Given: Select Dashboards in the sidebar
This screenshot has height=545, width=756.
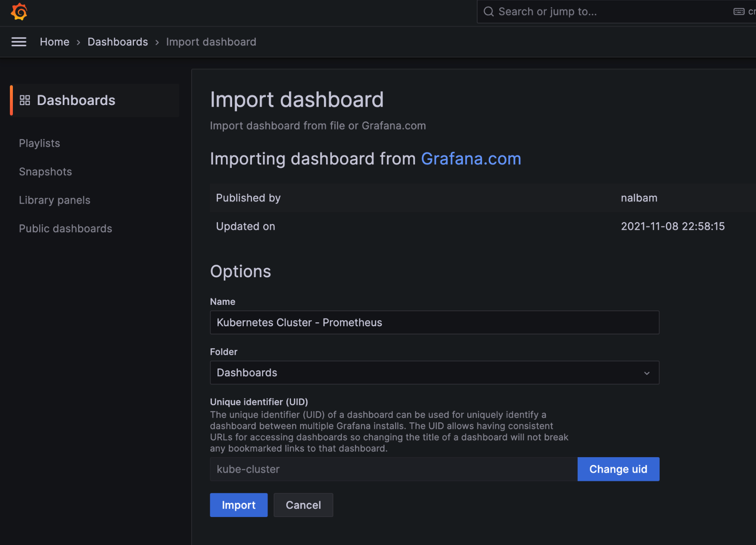Looking at the screenshot, I should [94, 100].
